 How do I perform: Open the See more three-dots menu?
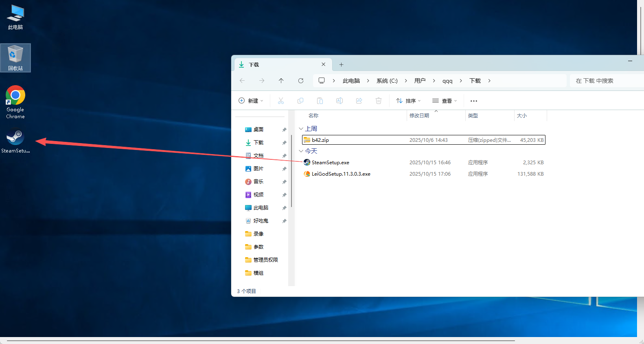(x=474, y=101)
